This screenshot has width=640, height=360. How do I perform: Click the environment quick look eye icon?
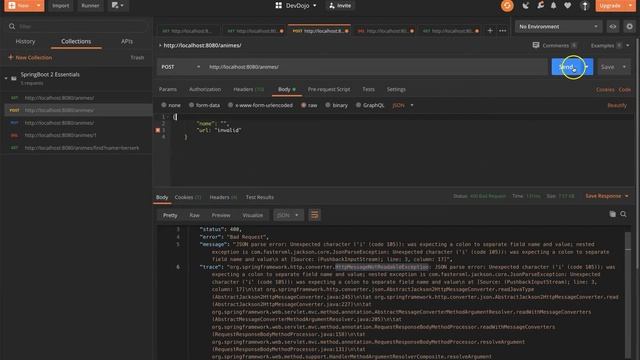613,27
